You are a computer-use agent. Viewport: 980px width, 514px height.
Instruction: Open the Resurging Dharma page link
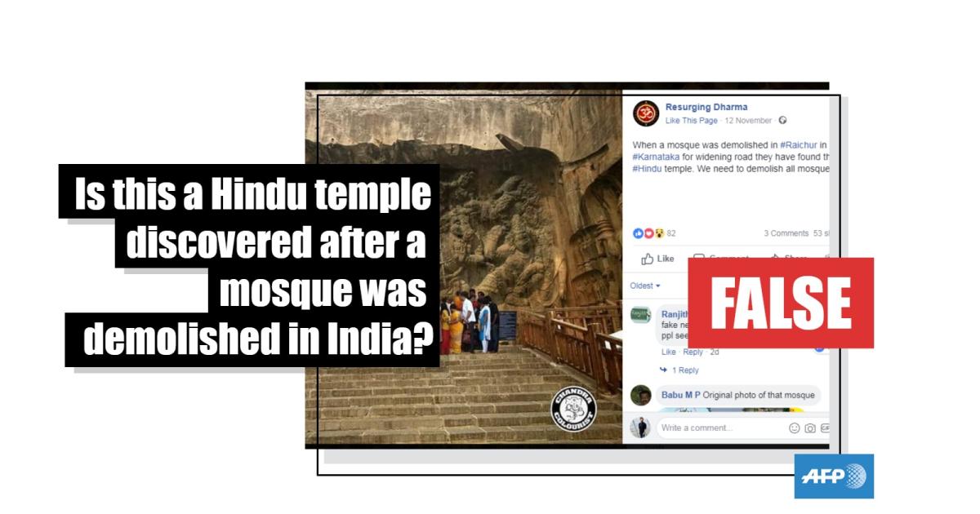[706, 107]
